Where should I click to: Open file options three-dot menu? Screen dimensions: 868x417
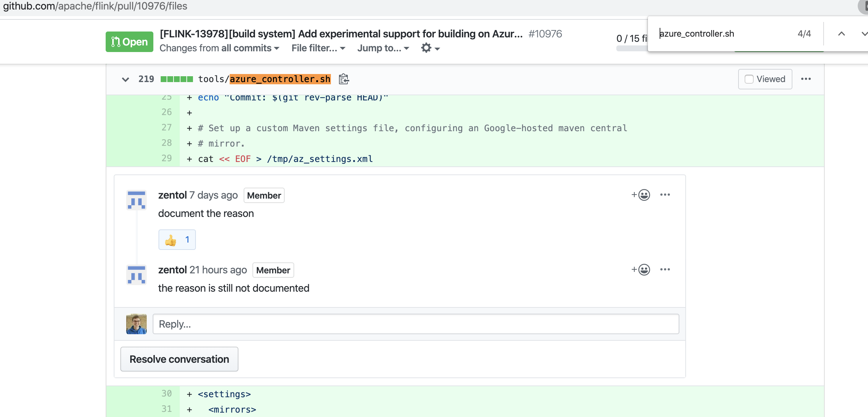point(806,79)
